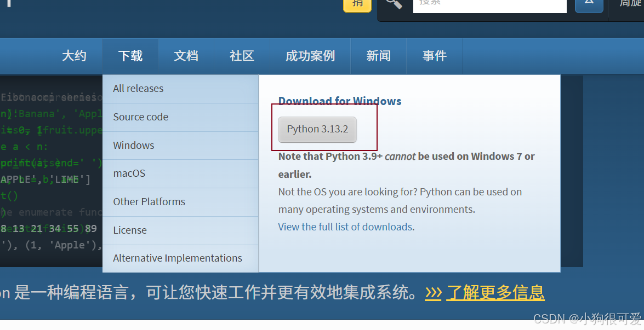The height and width of the screenshot is (330, 644).
Task: Open the 文档 (Documentation) nav item
Action: coord(186,56)
